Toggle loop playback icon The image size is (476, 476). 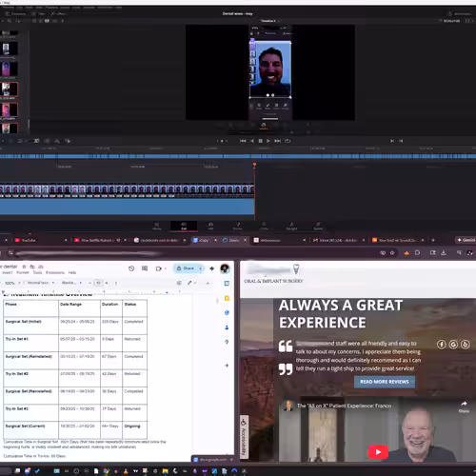[288, 141]
